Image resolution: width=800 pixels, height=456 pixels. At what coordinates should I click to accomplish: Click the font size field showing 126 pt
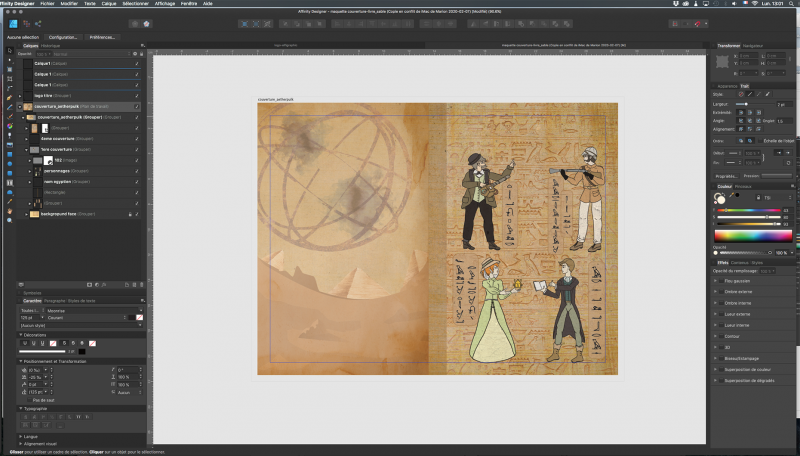(x=29, y=318)
